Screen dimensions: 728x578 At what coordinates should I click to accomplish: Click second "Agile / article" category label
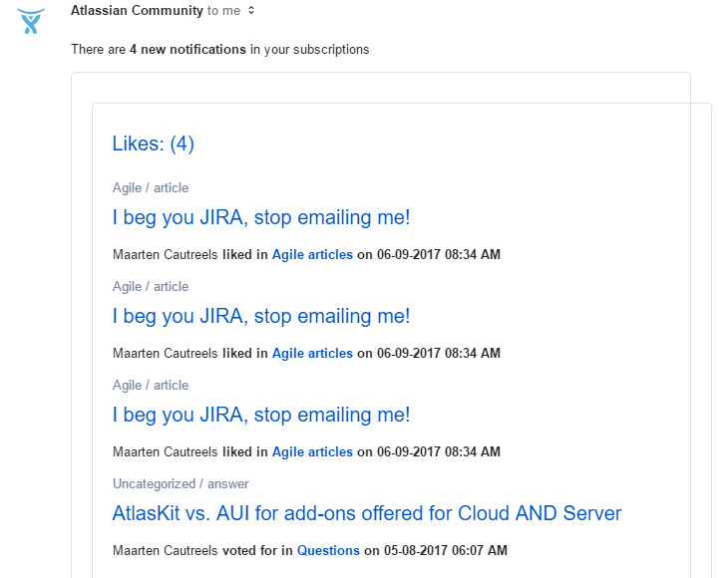(x=151, y=287)
